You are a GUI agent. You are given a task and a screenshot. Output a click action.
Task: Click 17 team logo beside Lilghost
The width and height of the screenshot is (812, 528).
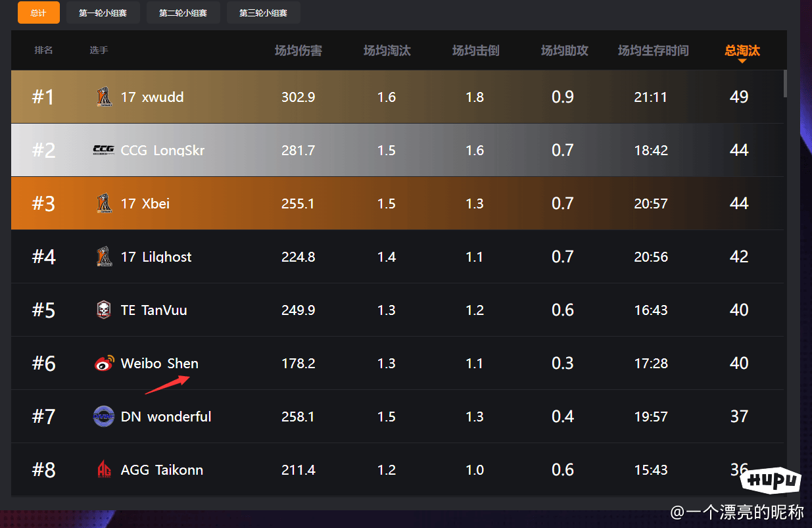104,256
